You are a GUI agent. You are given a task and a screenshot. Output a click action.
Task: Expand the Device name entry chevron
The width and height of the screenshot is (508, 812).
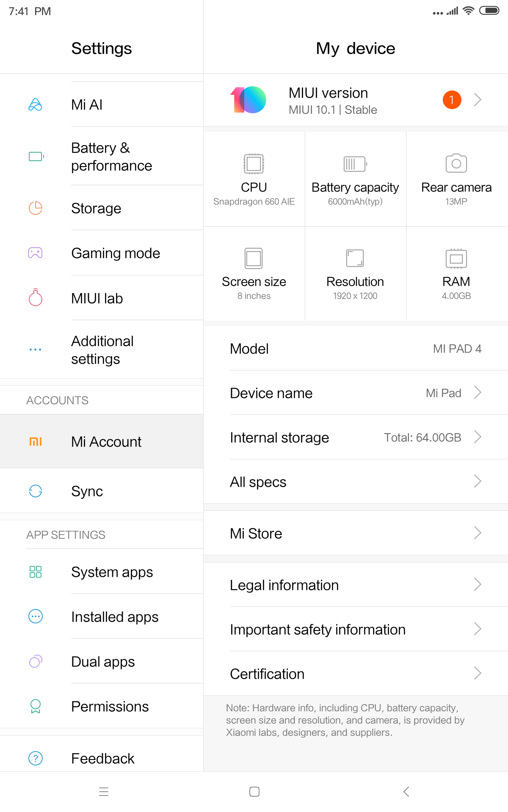point(478,393)
